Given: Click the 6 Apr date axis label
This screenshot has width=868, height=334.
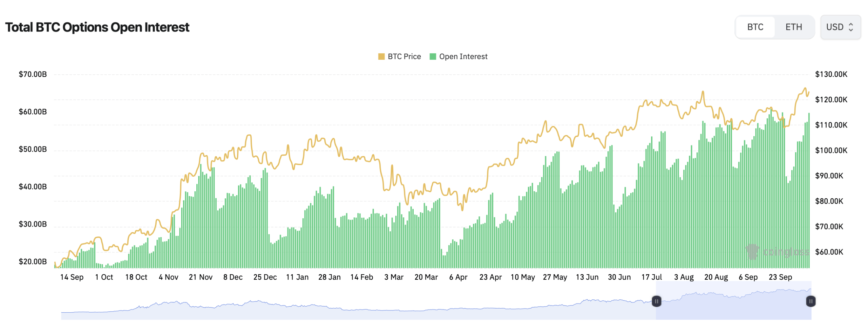Looking at the screenshot, I should pos(458,277).
